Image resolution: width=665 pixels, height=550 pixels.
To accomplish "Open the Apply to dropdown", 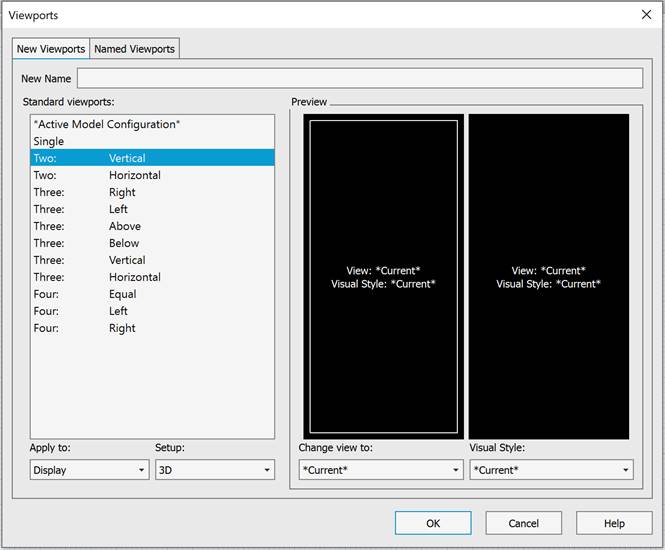I will [89, 470].
